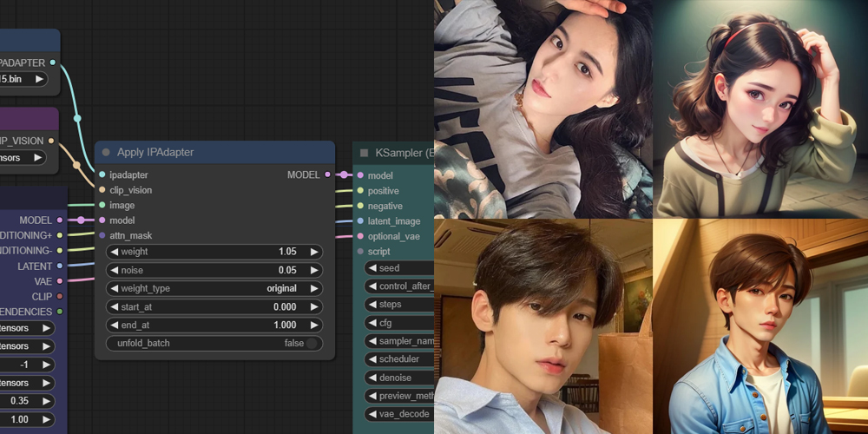Image resolution: width=868 pixels, height=434 pixels.
Task: Click the clip_vision input port
Action: coord(102,190)
